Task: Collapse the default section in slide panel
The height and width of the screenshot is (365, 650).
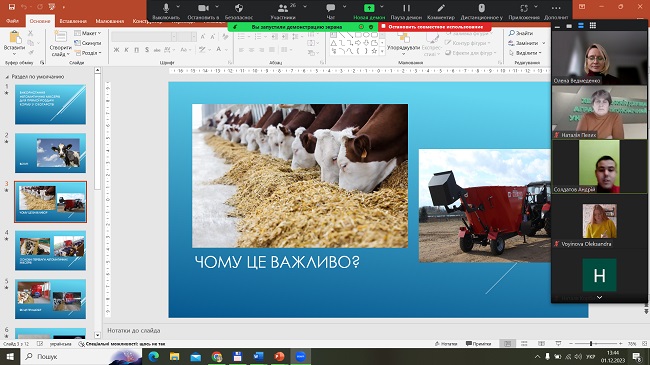Action: coord(7,77)
